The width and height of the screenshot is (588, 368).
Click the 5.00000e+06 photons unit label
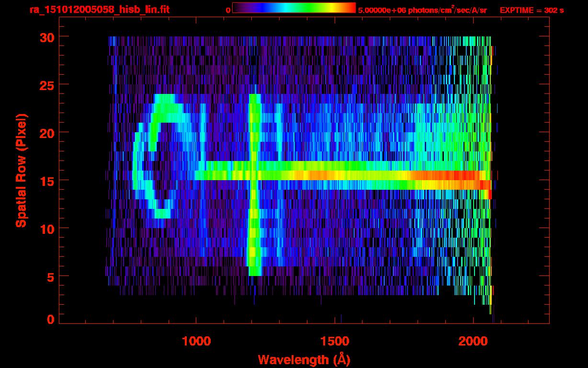coord(422,10)
